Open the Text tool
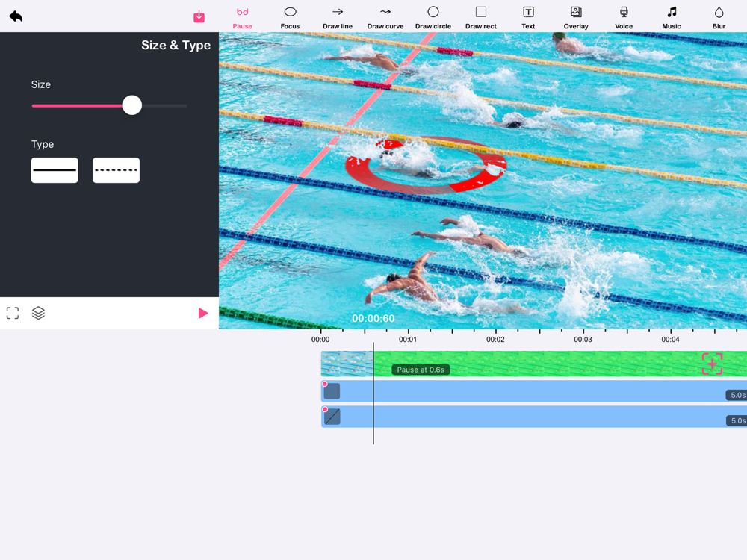 coord(528,18)
